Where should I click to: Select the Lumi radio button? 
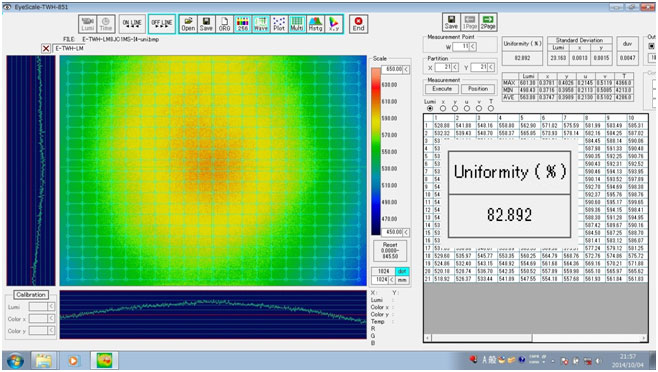click(430, 108)
